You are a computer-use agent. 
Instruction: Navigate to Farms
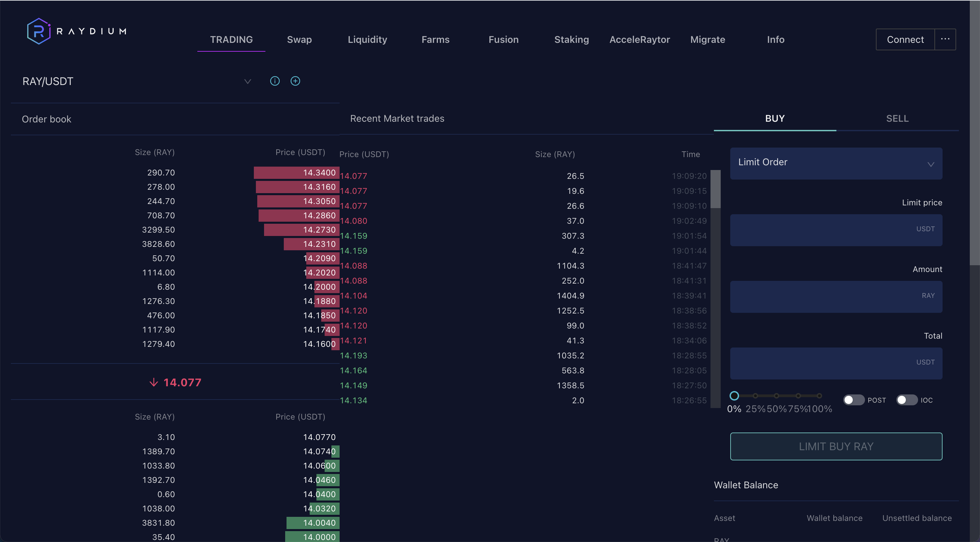pyautogui.click(x=435, y=39)
